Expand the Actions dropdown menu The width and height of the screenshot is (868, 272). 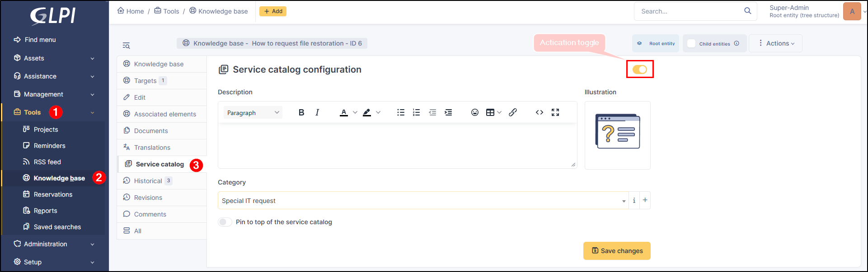click(x=776, y=43)
